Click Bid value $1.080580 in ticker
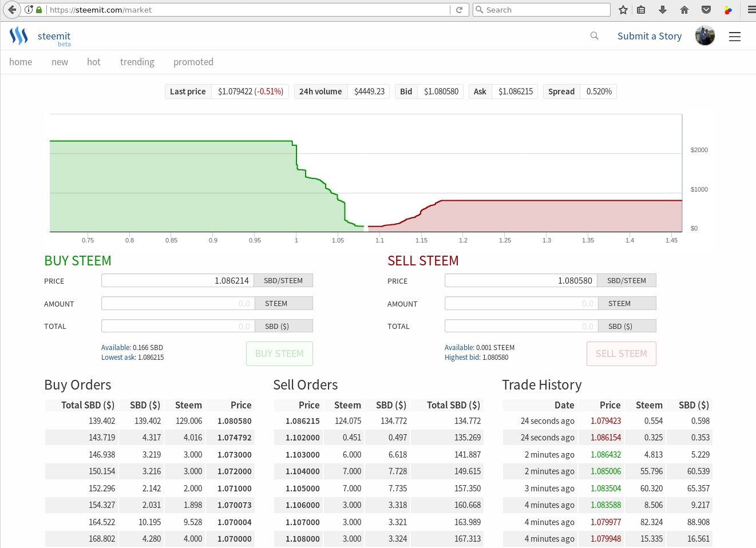 441,92
